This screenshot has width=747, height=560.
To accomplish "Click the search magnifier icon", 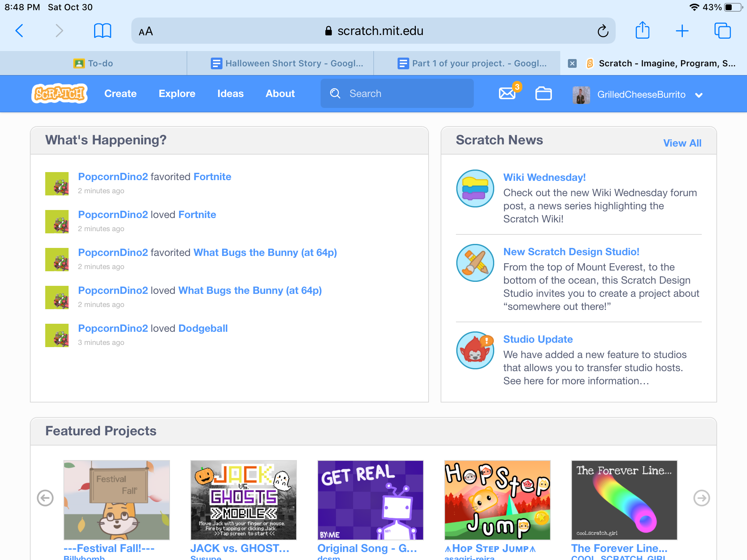I will pos(335,94).
